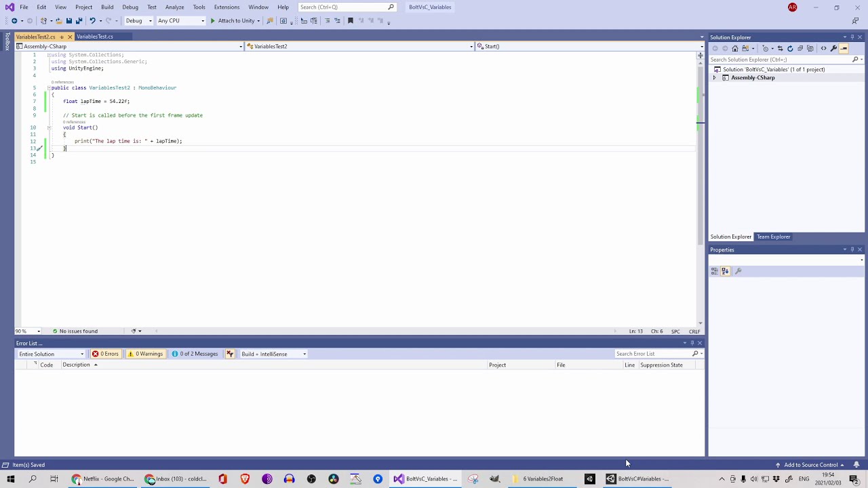868x488 pixels.
Task: Click Add to Source Control
Action: (810, 465)
